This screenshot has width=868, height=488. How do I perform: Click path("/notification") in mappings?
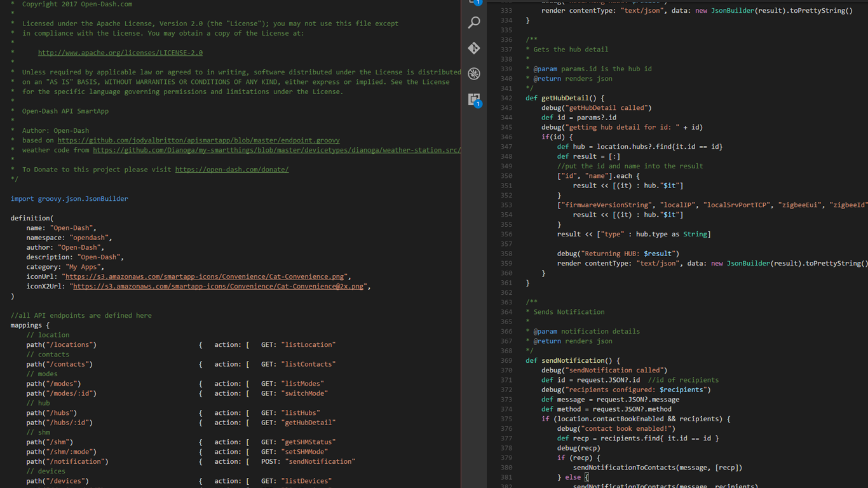tap(67, 461)
